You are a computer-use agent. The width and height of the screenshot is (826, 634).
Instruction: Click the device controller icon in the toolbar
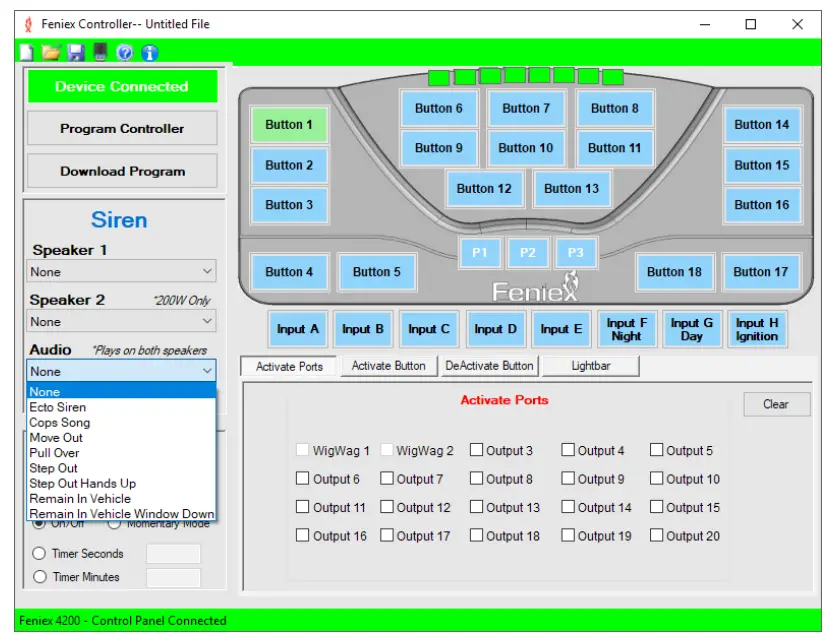(x=100, y=52)
